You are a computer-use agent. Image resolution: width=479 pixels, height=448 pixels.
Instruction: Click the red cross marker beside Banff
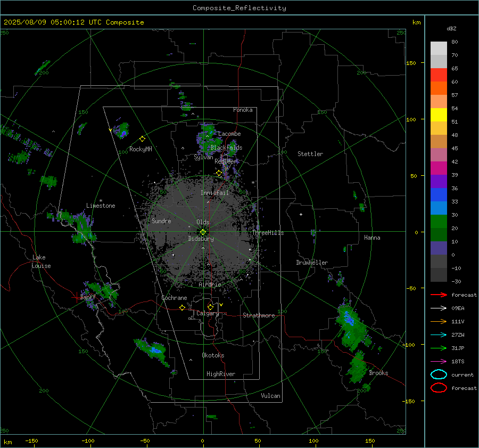pyautogui.click(x=76, y=297)
